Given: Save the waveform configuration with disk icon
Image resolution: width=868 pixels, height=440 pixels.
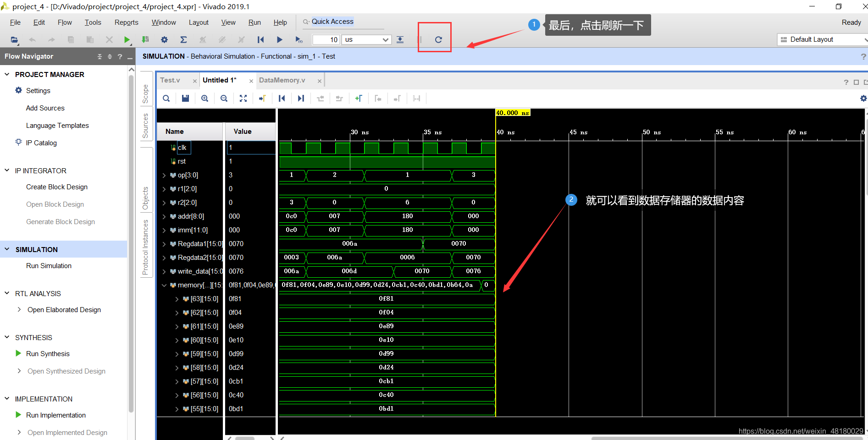Looking at the screenshot, I should [x=185, y=98].
